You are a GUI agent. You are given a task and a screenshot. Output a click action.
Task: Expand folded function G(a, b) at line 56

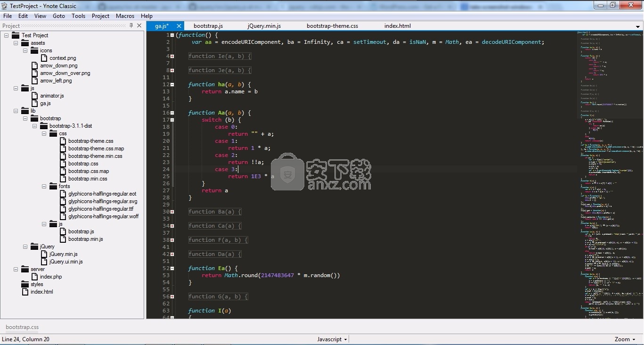(172, 296)
